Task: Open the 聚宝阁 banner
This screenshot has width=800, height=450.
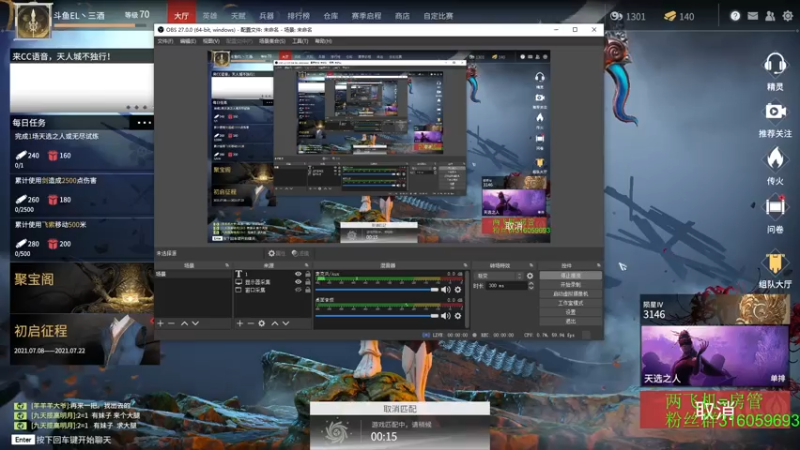Action: click(82, 288)
